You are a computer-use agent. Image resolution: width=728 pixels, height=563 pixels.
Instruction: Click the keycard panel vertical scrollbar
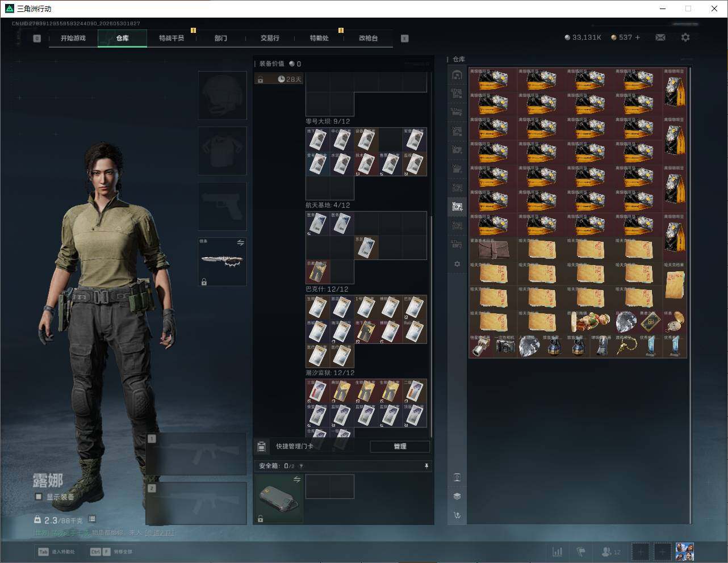[x=432, y=326]
